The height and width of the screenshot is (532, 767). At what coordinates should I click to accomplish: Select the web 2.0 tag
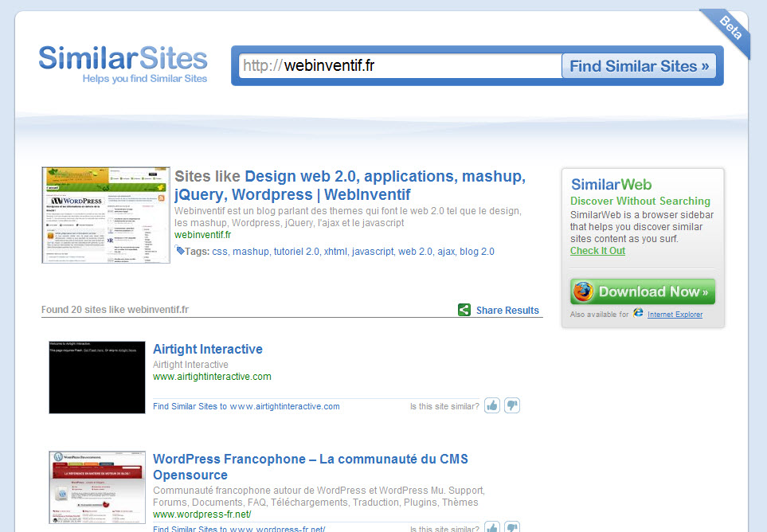coord(415,252)
